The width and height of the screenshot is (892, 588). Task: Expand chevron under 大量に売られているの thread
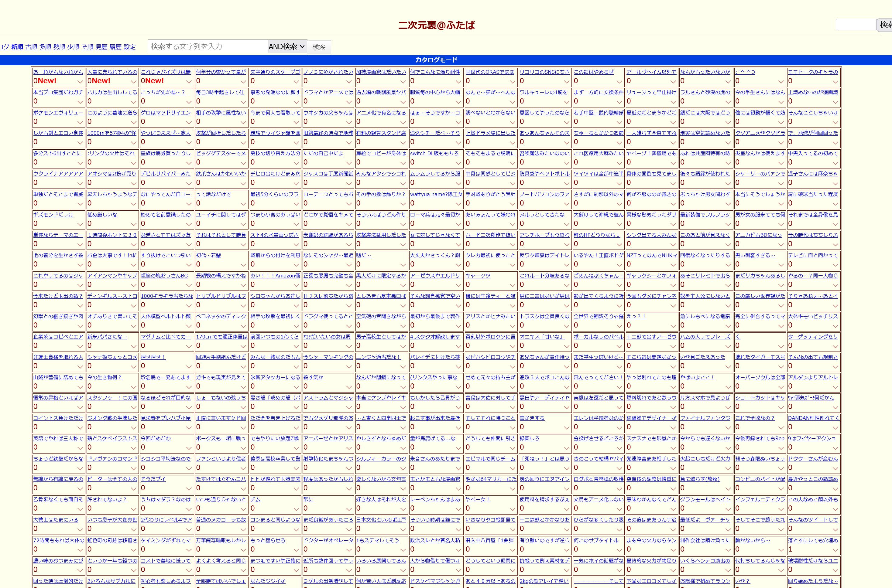pyautogui.click(x=134, y=81)
